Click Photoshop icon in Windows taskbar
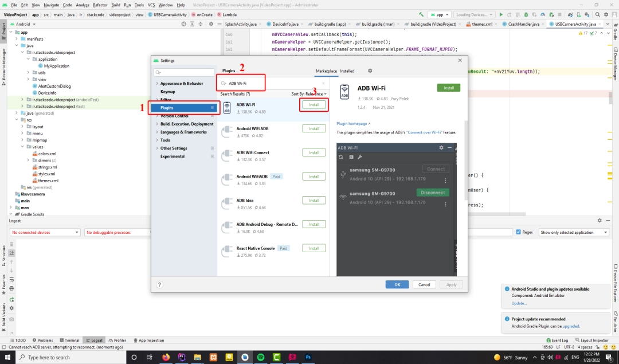619x364 pixels. pos(308,357)
